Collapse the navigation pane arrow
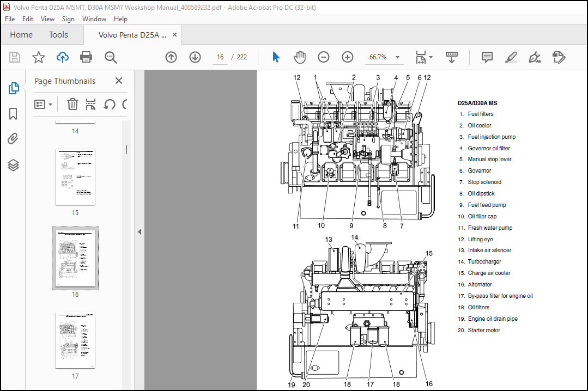Screen dimensions: 588x391 point(140,231)
